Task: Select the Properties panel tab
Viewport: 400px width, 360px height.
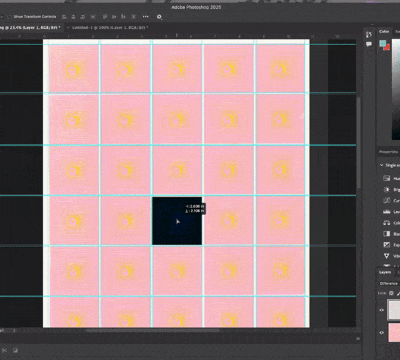Action: point(388,152)
